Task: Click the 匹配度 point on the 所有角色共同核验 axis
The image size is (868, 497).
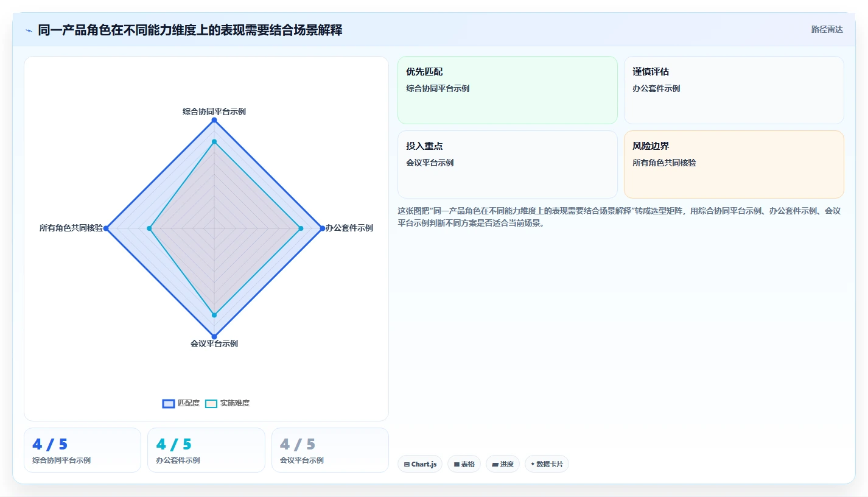Action: 106,228
